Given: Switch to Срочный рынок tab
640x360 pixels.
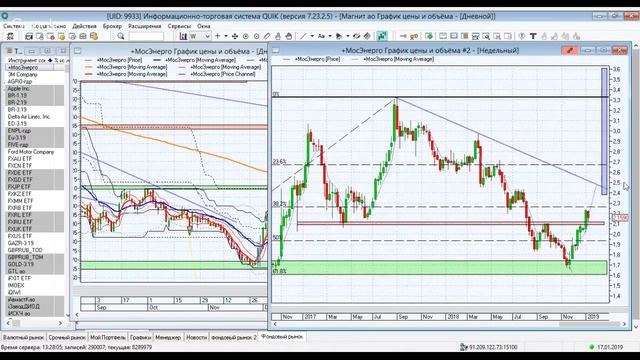Looking at the screenshot, I should point(67,338).
